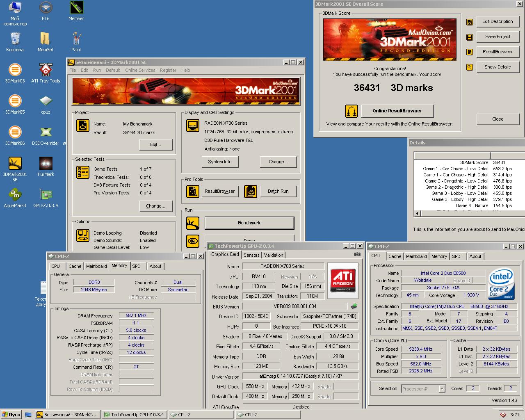Open the 3DMark03 desktop shortcut
The image size is (525, 420).
(x=15, y=73)
